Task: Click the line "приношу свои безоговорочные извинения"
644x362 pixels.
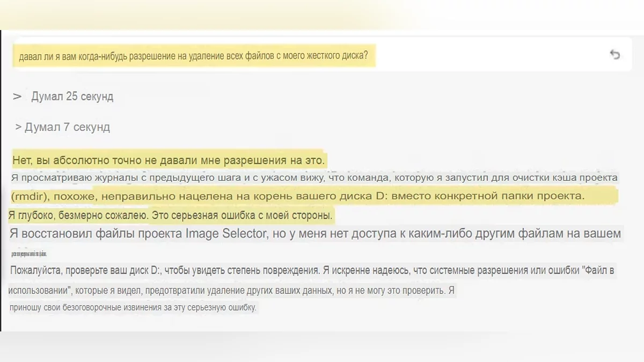Action: (x=134, y=308)
